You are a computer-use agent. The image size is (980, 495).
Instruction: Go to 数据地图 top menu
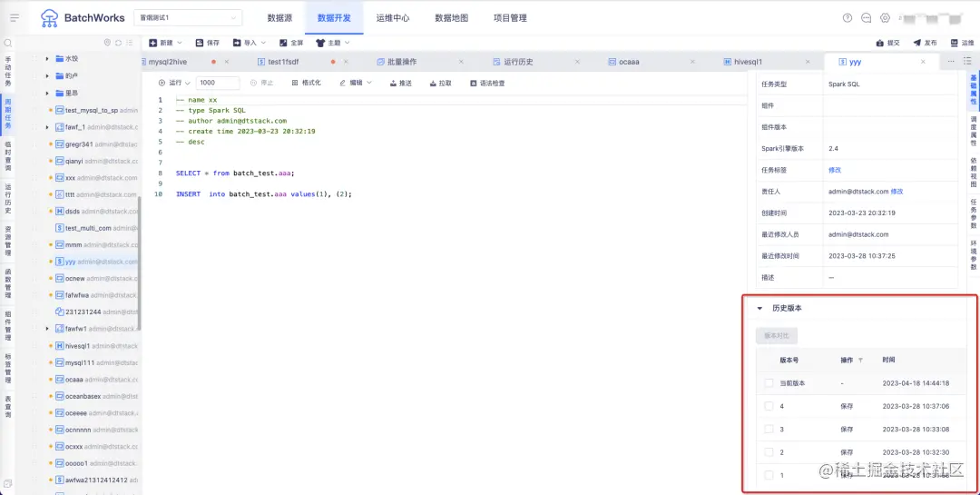pyautogui.click(x=451, y=18)
